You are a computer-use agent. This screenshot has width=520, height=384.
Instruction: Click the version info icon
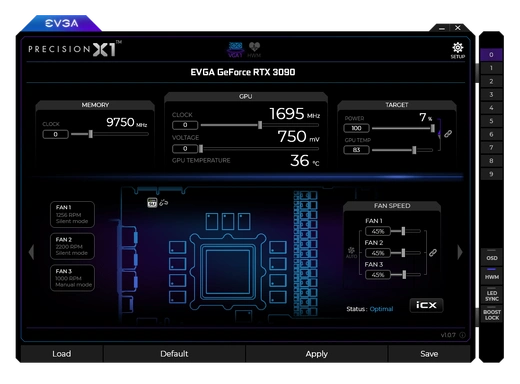point(462,335)
